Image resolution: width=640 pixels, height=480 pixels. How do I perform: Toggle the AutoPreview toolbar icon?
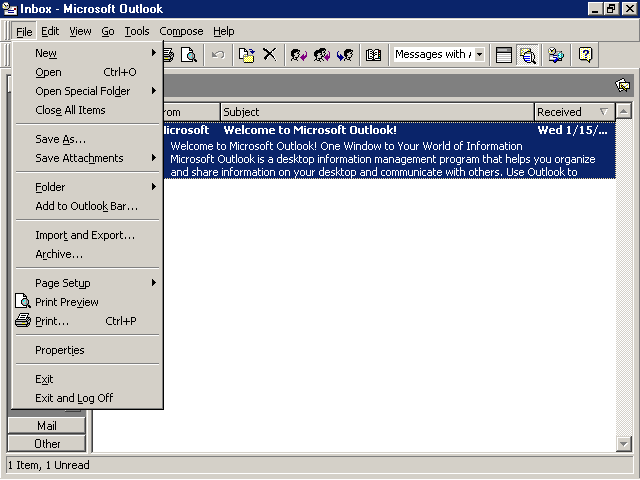point(527,55)
